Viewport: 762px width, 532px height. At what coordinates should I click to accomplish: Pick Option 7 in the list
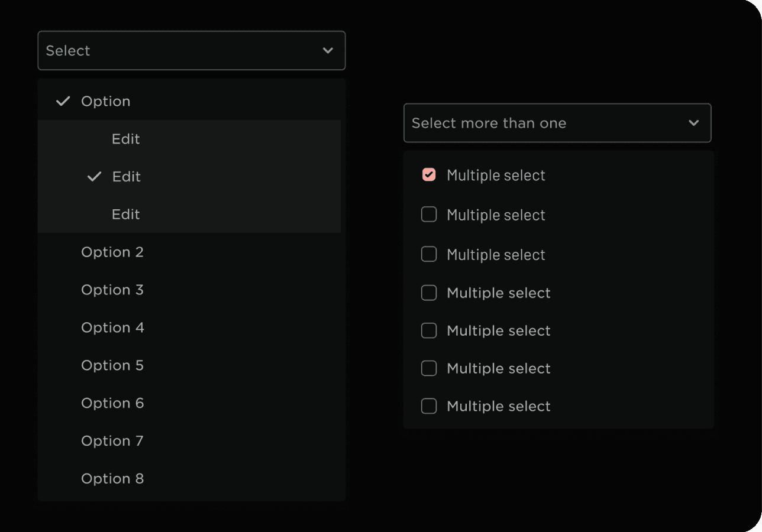(x=191, y=441)
